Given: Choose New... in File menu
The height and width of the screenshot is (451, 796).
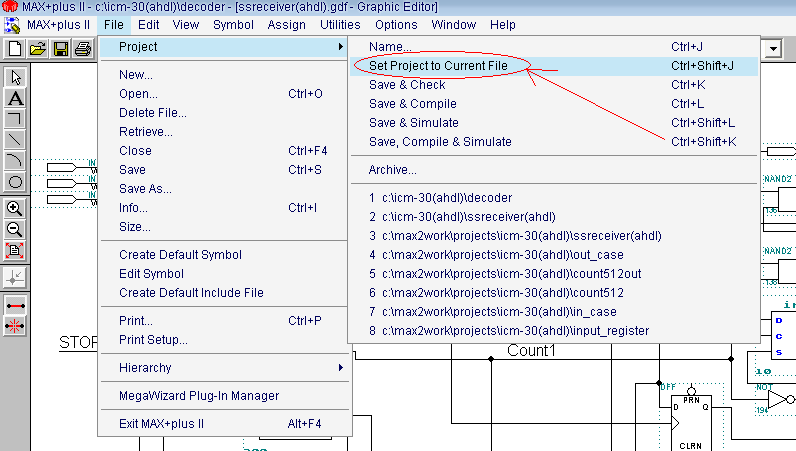Looking at the screenshot, I should [x=223, y=75].
